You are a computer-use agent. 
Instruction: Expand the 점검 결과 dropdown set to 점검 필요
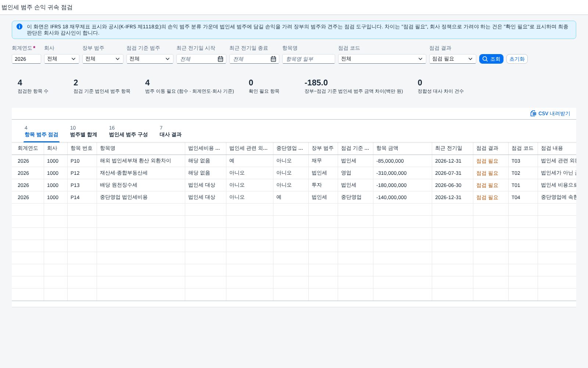coord(452,59)
